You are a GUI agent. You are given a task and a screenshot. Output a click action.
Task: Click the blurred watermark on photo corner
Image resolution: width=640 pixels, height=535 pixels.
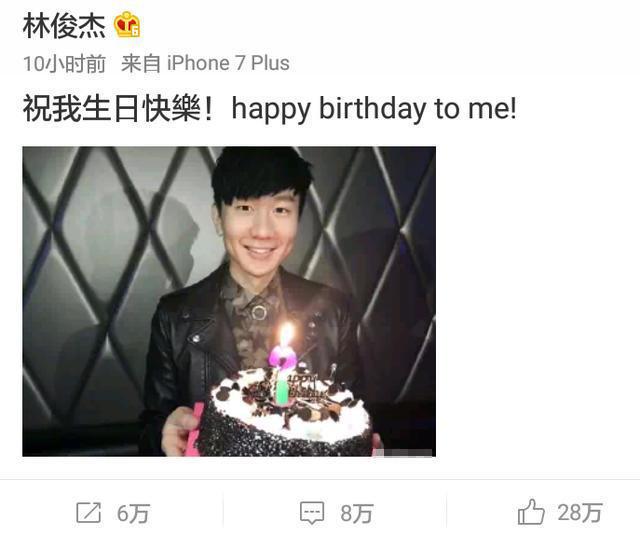tap(402, 452)
